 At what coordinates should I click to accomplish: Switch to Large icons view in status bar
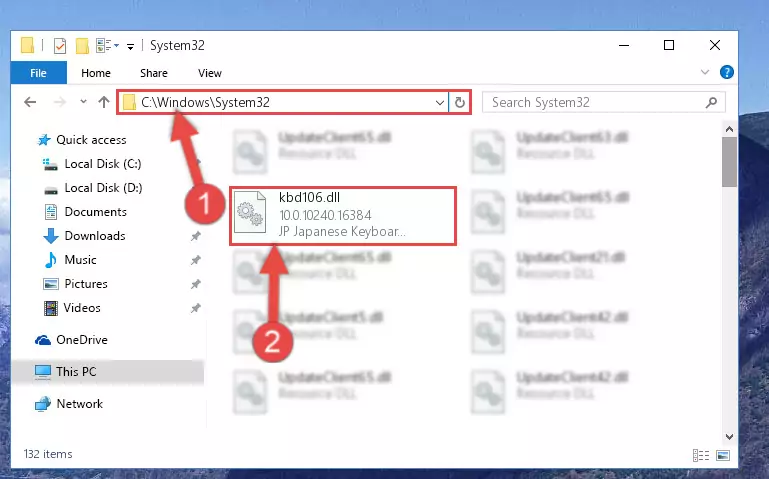723,455
